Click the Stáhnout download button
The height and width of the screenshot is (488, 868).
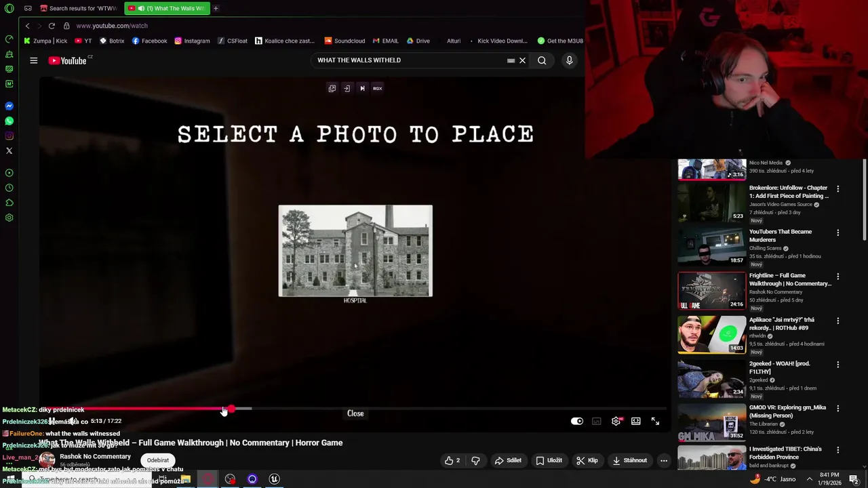point(629,460)
